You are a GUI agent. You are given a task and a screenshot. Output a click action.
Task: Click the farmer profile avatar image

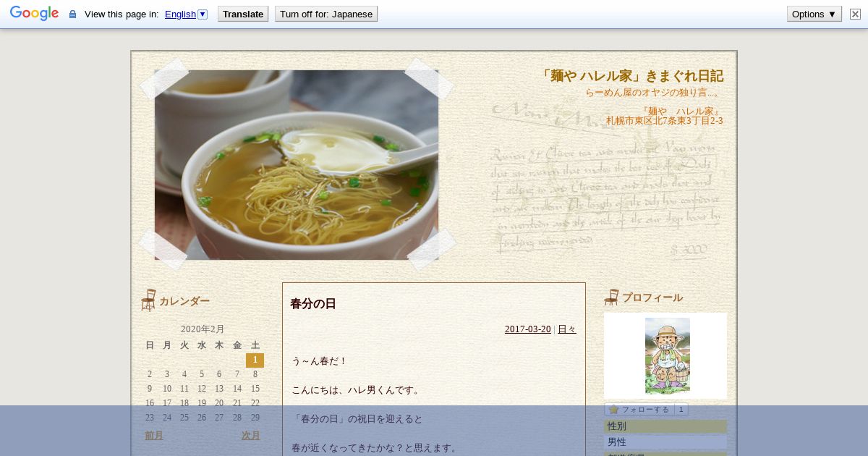(667, 355)
